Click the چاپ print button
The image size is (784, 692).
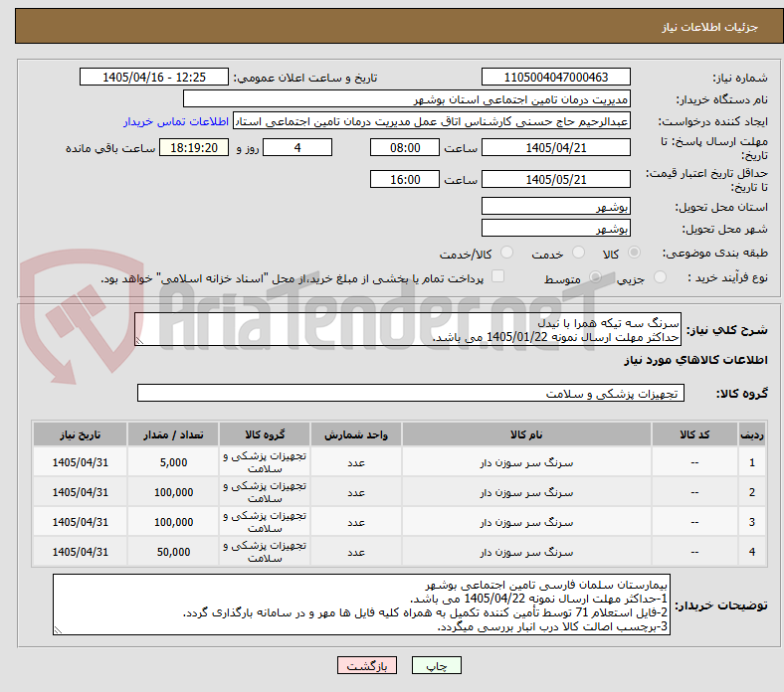437,665
